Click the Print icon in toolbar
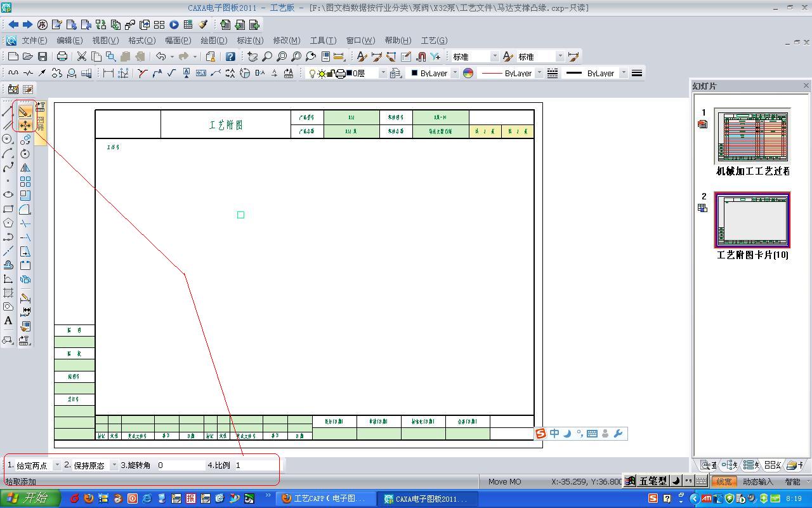 pyautogui.click(x=62, y=57)
